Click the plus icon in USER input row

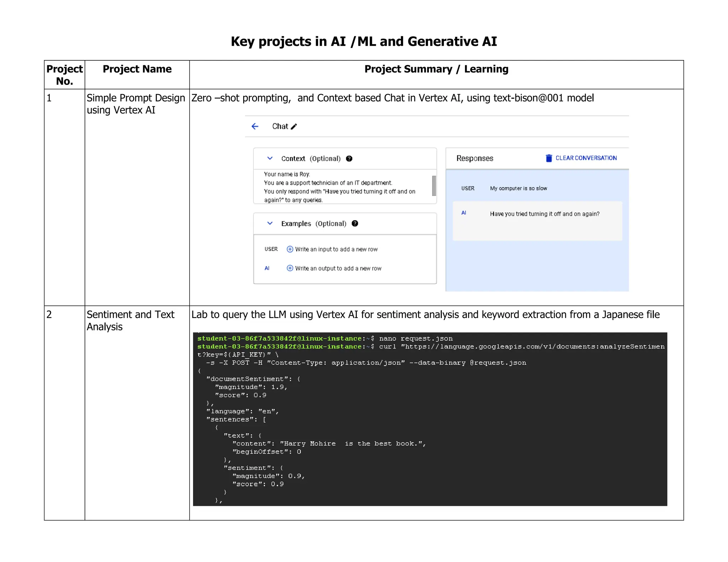pyautogui.click(x=290, y=249)
